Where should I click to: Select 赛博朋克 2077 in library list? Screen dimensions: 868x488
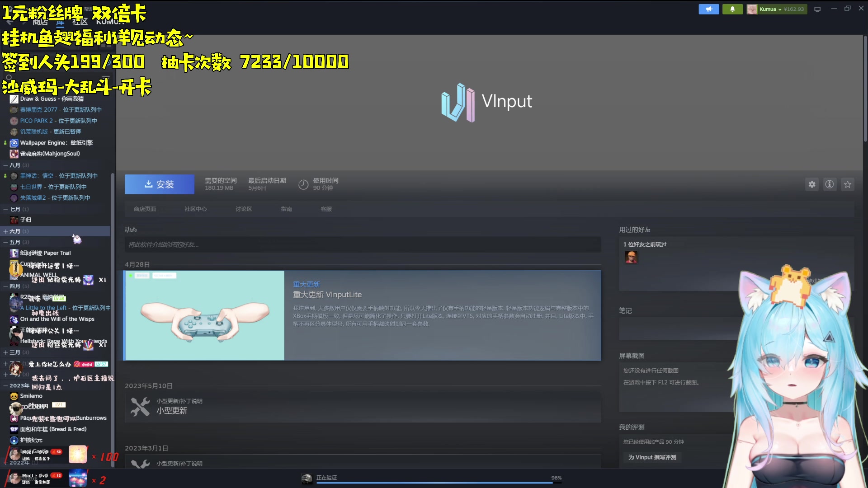[61, 109]
